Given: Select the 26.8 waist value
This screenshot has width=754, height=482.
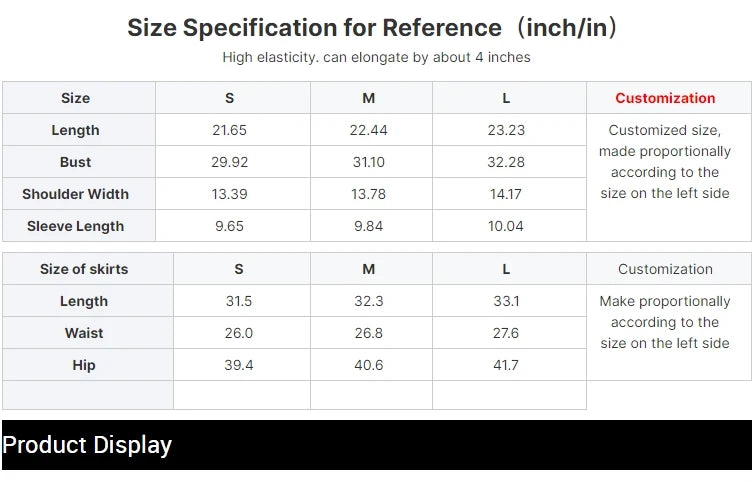Looking at the screenshot, I should 368,333.
